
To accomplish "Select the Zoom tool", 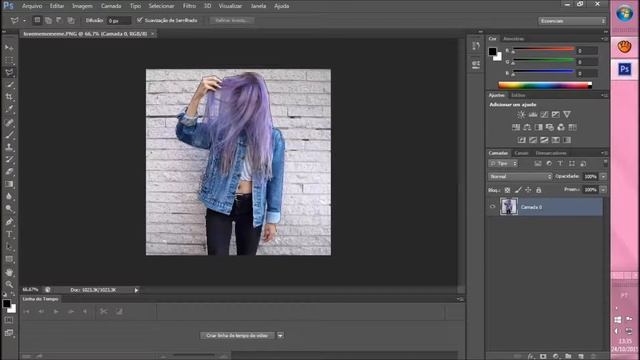I will [x=9, y=284].
